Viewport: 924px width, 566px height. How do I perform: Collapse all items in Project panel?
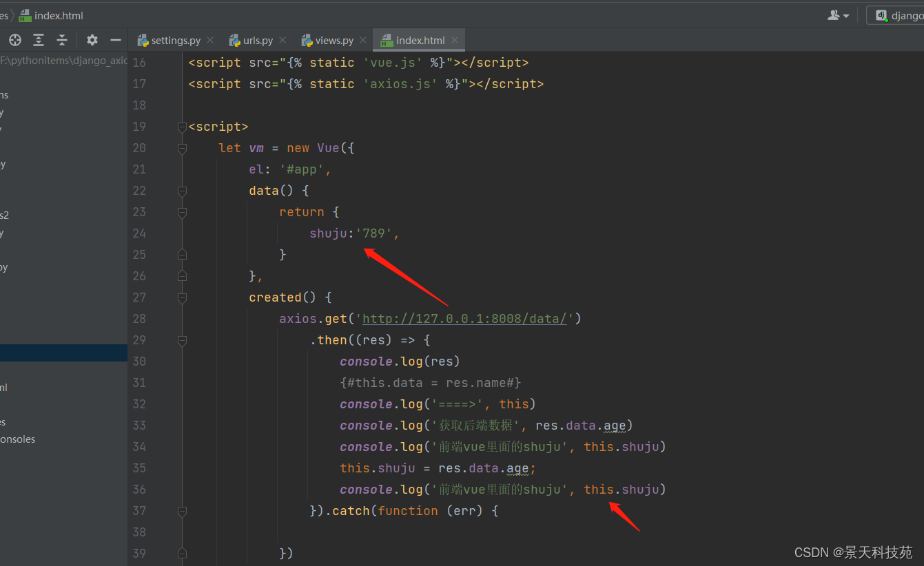pyautogui.click(x=62, y=40)
